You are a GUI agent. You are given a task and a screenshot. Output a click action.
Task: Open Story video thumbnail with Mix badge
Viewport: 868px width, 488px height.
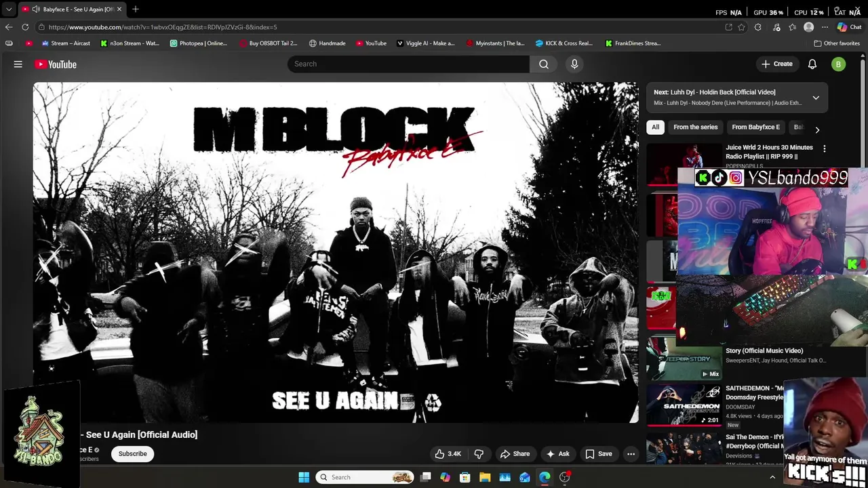click(684, 359)
